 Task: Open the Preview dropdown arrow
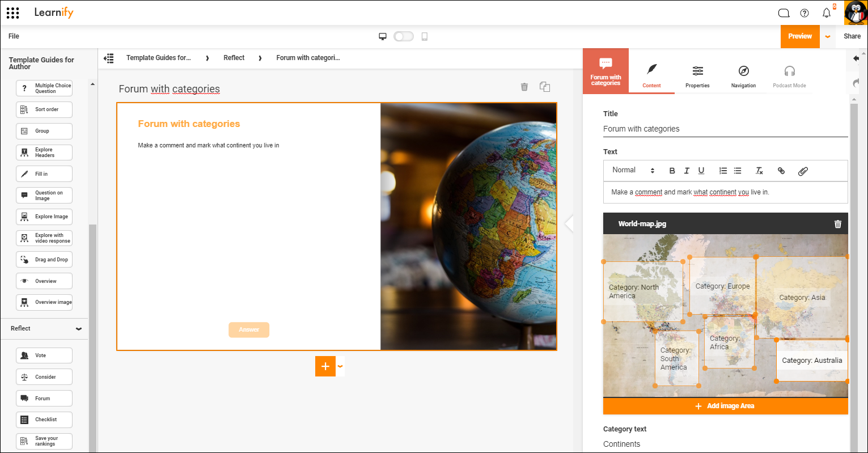(x=828, y=36)
